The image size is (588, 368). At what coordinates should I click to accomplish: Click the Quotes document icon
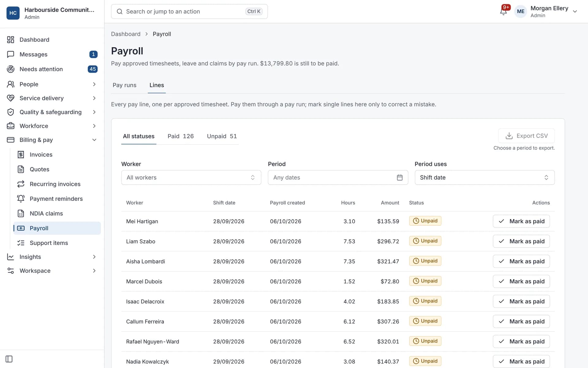tap(21, 169)
